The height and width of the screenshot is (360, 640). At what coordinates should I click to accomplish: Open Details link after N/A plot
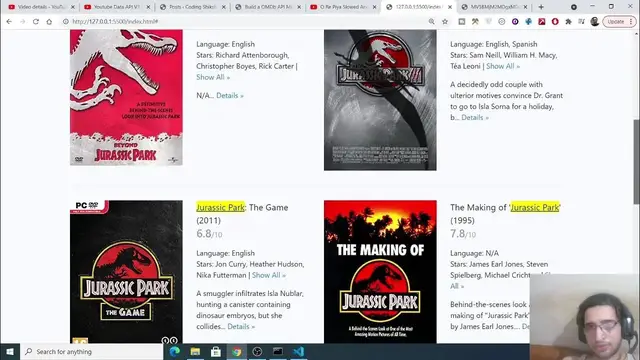pos(230,96)
